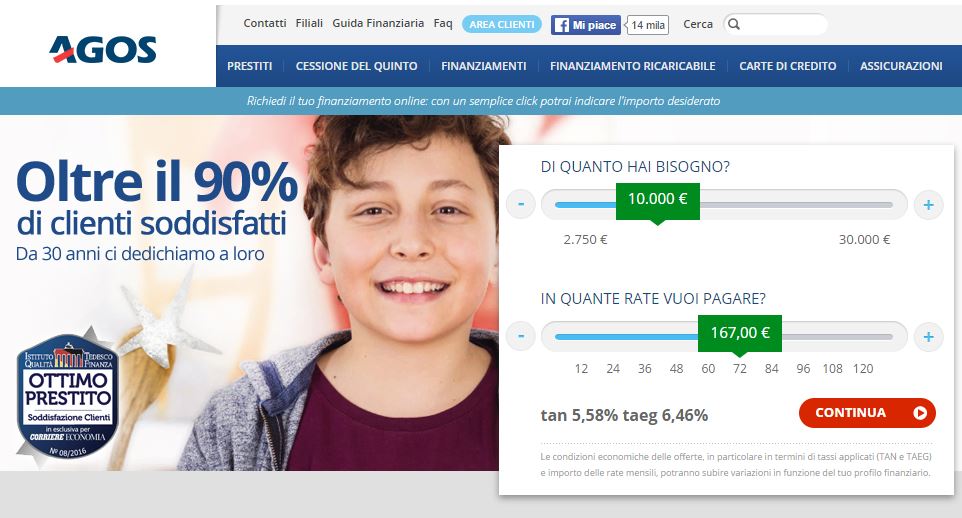
Task: Open the Cessione del Quinto menu
Action: 356,66
